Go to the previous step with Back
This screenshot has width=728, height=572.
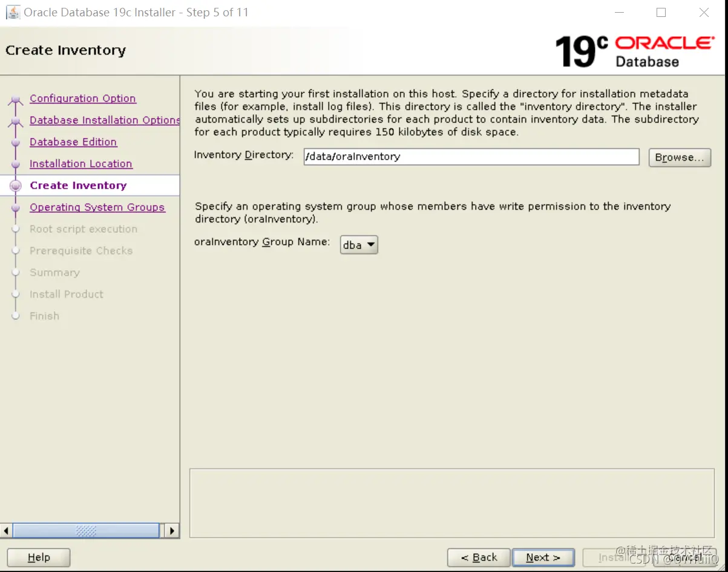479,557
